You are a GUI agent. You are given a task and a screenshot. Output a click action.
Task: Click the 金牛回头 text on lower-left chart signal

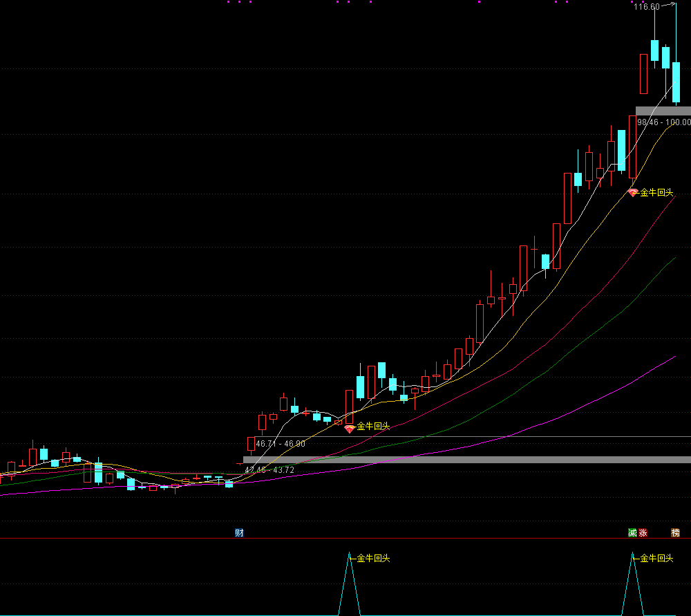pyautogui.click(x=373, y=427)
